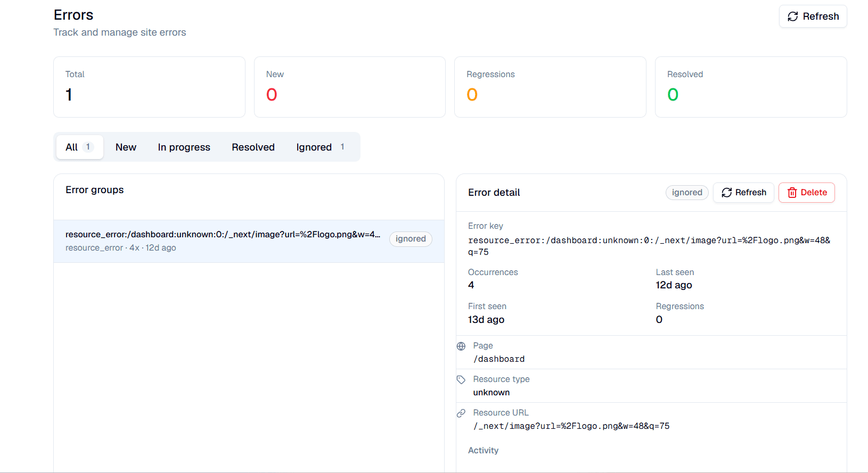Click the Regressions stat card
Screen dimensions: 868x473
550,87
